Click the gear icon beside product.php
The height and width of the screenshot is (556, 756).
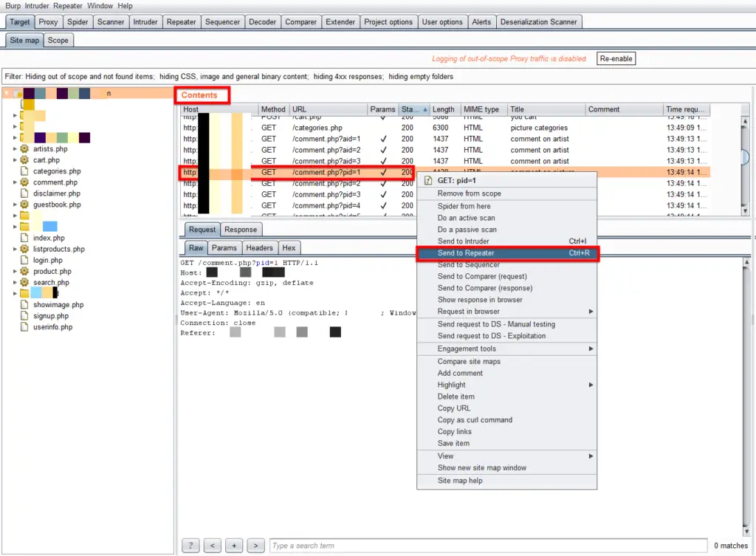(x=24, y=271)
